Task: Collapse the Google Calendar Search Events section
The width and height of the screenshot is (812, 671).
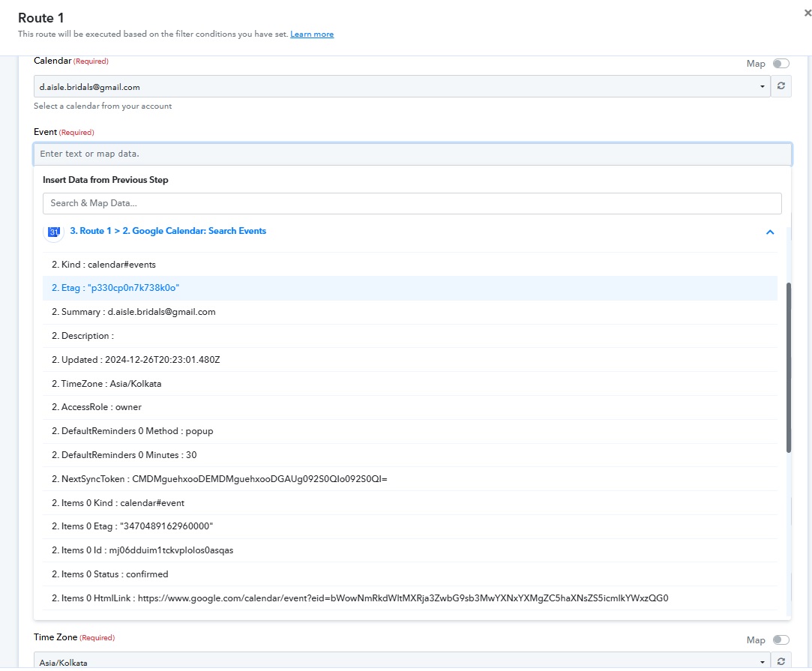Action: [x=769, y=232]
